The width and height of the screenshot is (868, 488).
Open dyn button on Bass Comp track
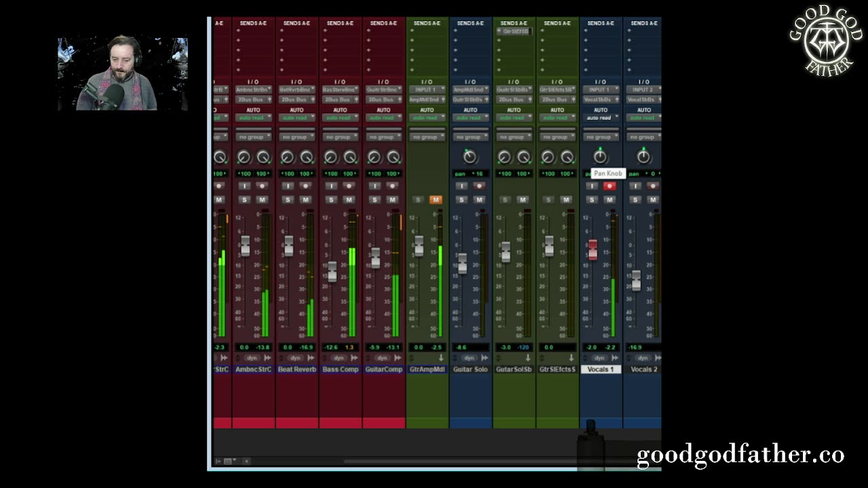(x=338, y=358)
